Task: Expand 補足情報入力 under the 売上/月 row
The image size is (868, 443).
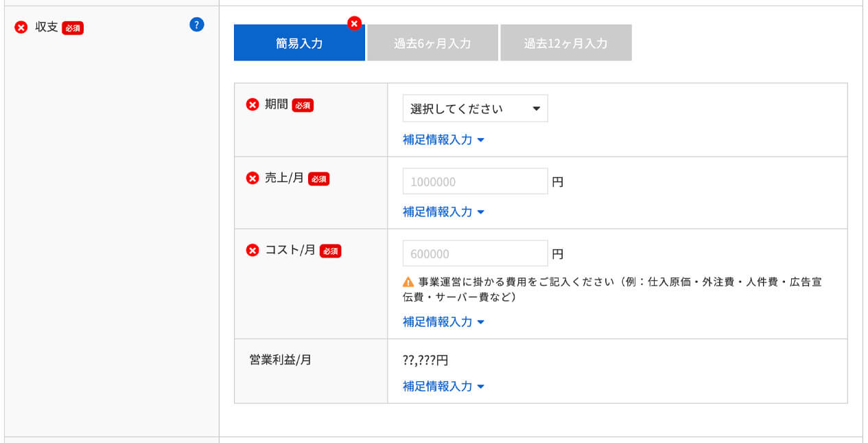Action: click(443, 212)
